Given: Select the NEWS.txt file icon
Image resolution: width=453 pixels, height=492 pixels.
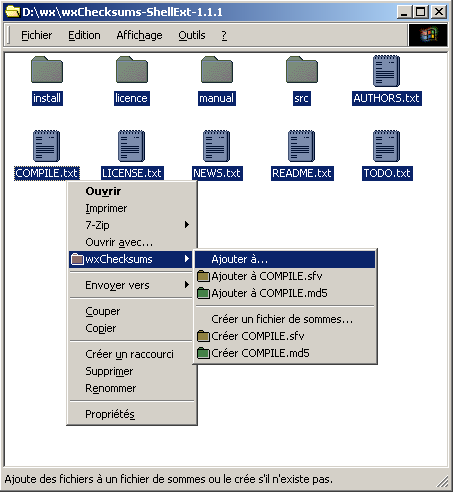Looking at the screenshot, I should [216, 146].
